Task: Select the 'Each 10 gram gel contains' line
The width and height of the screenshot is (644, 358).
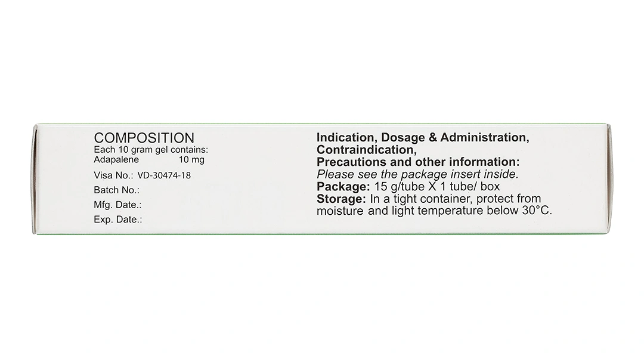Action: click(x=150, y=151)
